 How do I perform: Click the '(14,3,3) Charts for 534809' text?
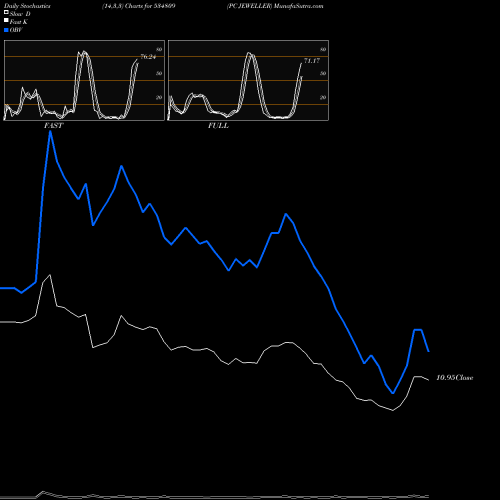(x=139, y=6)
